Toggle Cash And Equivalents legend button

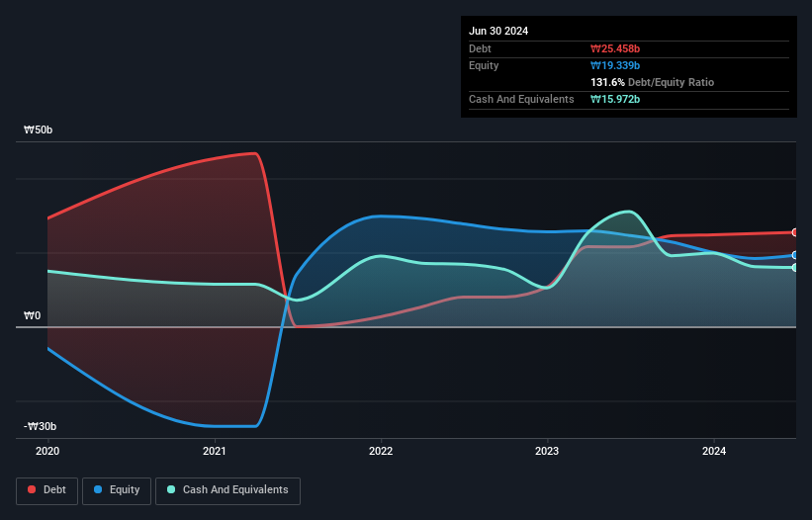pos(227,490)
